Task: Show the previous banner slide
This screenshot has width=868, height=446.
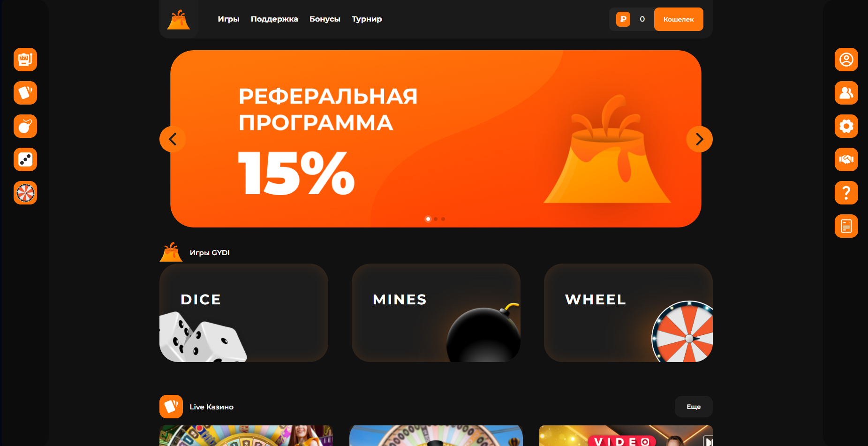Action: (x=173, y=139)
